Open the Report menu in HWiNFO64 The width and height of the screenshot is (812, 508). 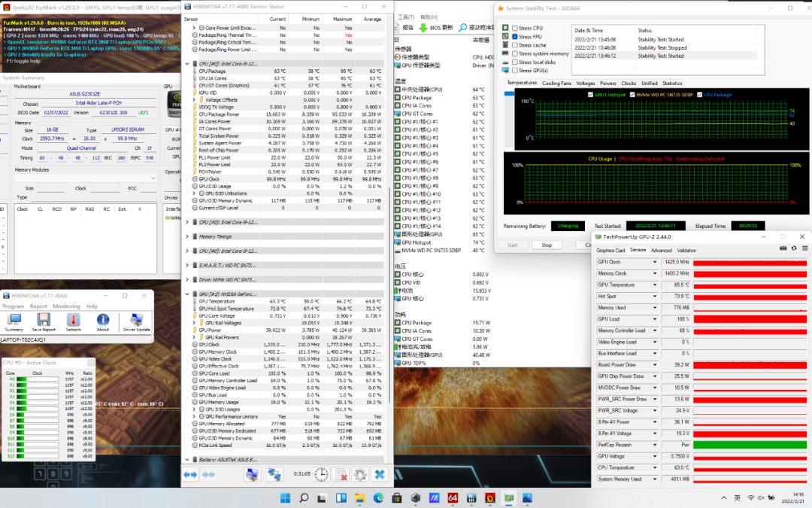point(38,306)
